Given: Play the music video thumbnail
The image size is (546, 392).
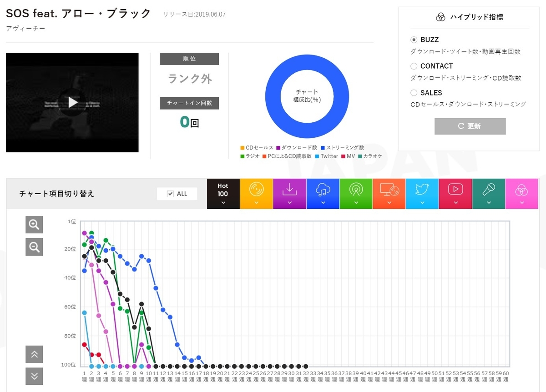Looking at the screenshot, I should [72, 102].
